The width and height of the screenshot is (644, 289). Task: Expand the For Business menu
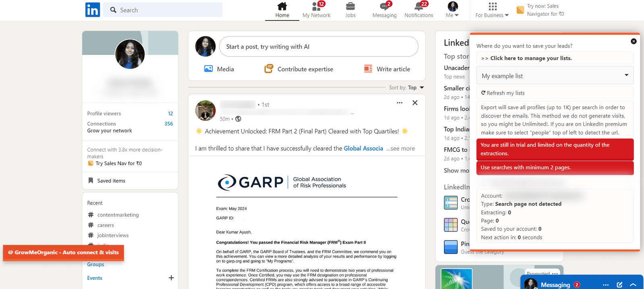492,10
